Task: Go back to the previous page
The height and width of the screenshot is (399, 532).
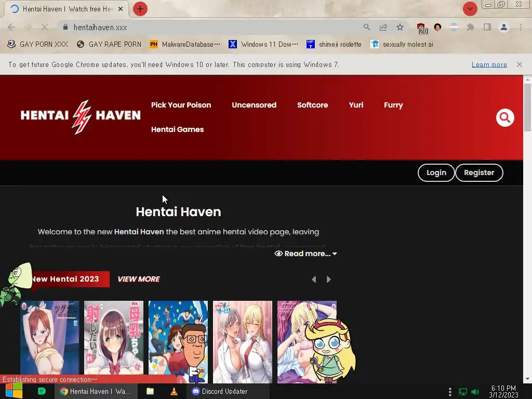Action: (11, 27)
